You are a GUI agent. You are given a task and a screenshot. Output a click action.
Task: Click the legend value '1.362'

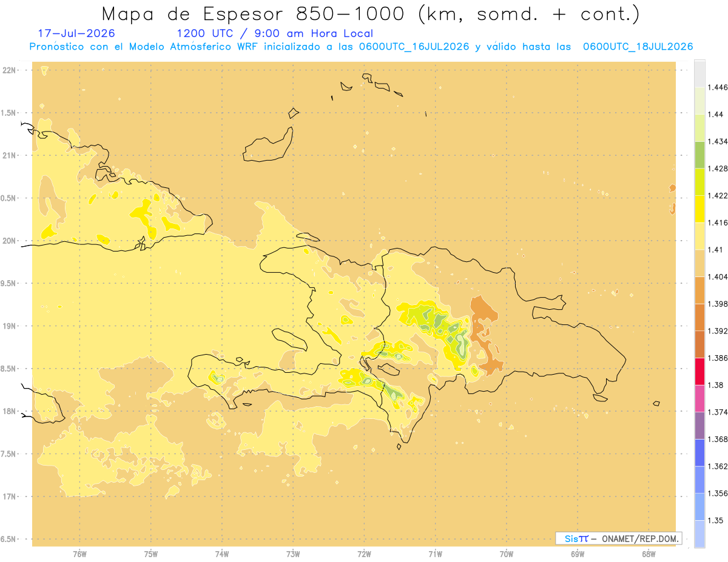[718, 466]
